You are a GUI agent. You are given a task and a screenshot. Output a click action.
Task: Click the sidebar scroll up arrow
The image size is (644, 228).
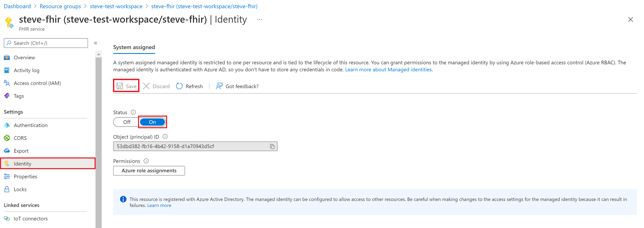99,54
